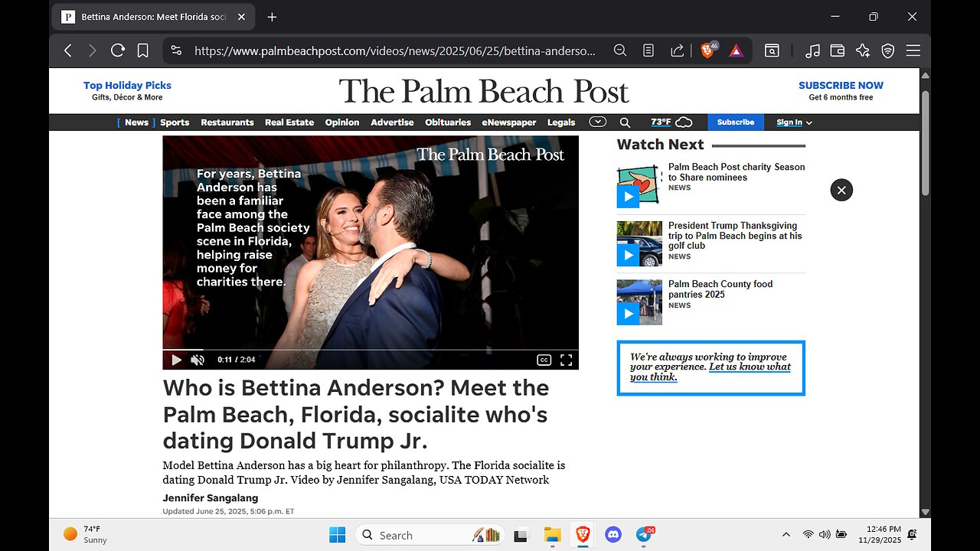
Task: Expand the more sections chevron in nav bar
Action: [x=598, y=122]
